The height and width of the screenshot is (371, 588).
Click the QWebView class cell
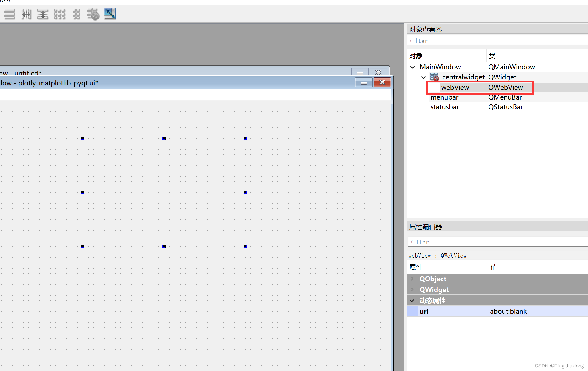pos(505,87)
